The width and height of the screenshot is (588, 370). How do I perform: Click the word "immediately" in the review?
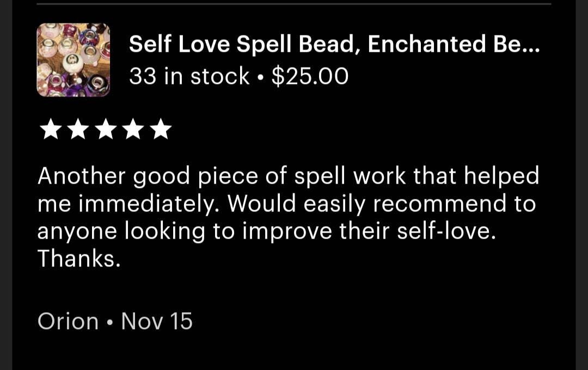[x=148, y=204]
